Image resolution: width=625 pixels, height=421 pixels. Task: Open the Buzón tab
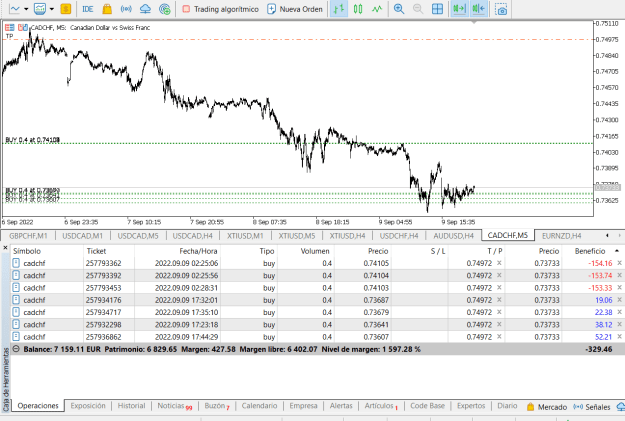click(217, 405)
